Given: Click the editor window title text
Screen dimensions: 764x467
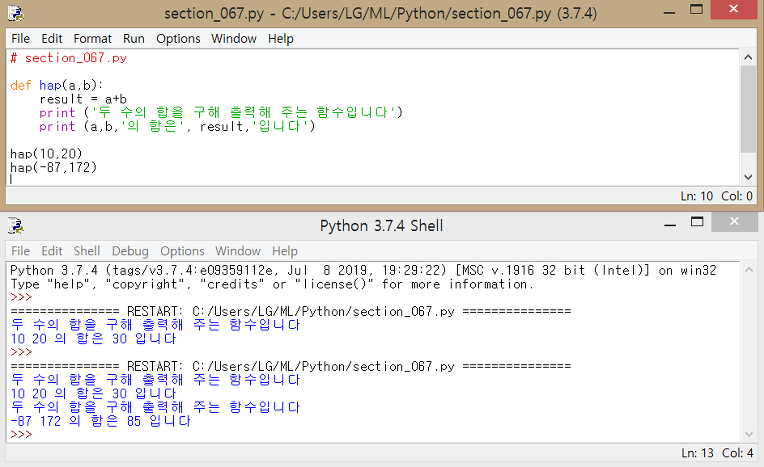Looking at the screenshot, I should (x=380, y=13).
